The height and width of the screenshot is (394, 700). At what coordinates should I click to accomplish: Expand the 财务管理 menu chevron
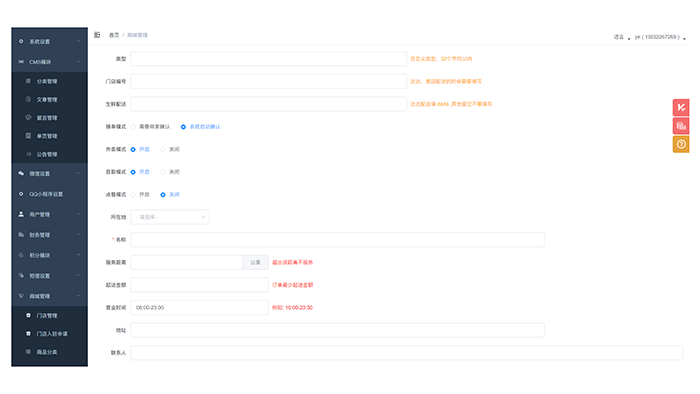78,235
